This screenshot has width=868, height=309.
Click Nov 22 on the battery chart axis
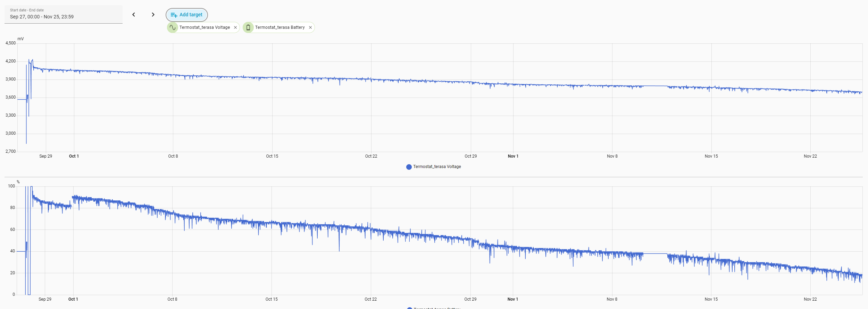[810, 299]
